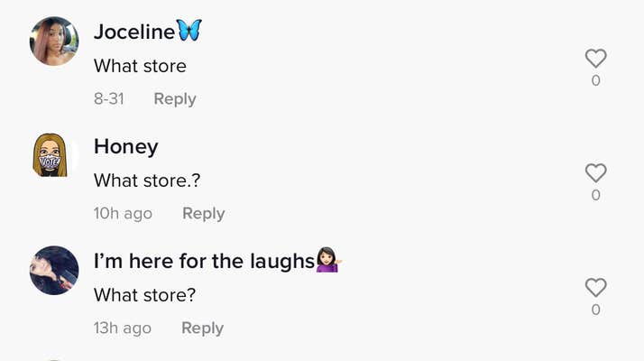Select Honey's comment text "What store.?"
The width and height of the screenshot is (644, 361).
coord(147,180)
